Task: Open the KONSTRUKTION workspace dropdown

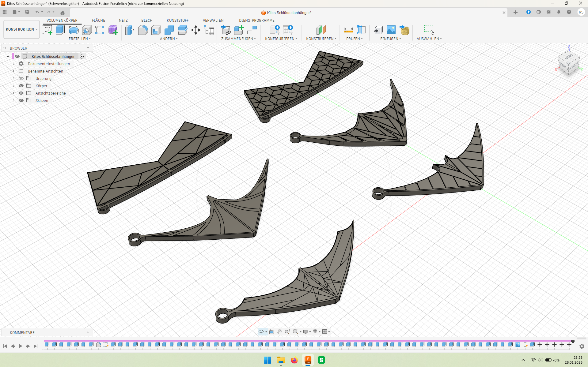Action: coord(21,29)
